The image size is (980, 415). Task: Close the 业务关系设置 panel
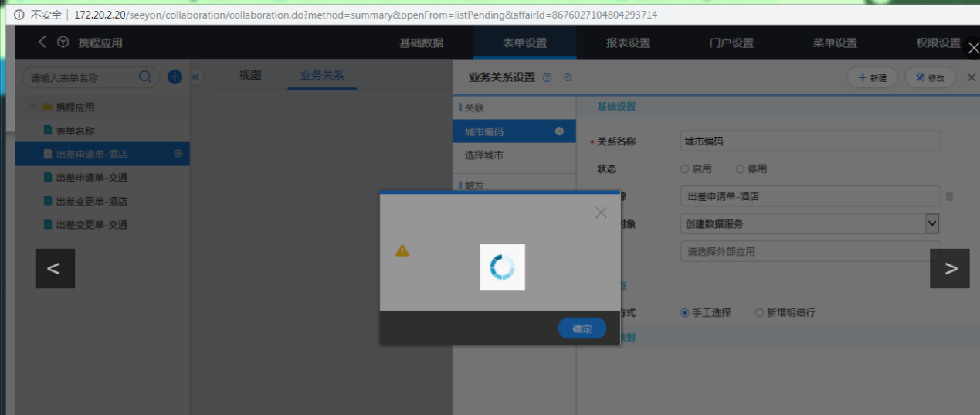pyautogui.click(x=971, y=77)
